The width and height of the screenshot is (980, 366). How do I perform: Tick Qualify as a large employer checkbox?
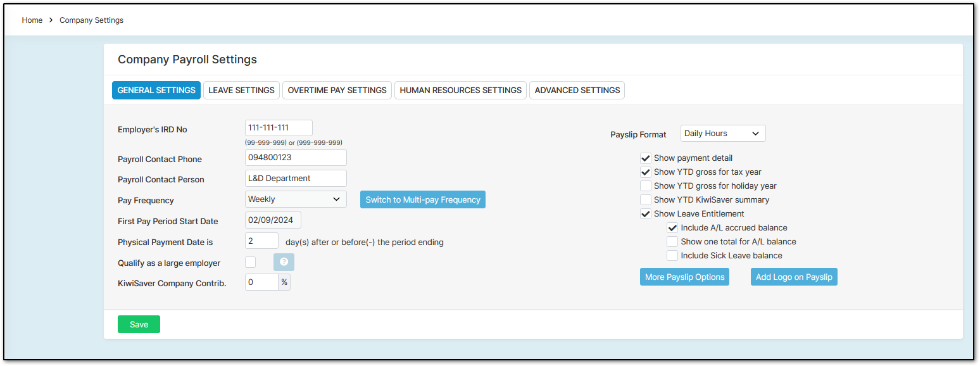[251, 262]
